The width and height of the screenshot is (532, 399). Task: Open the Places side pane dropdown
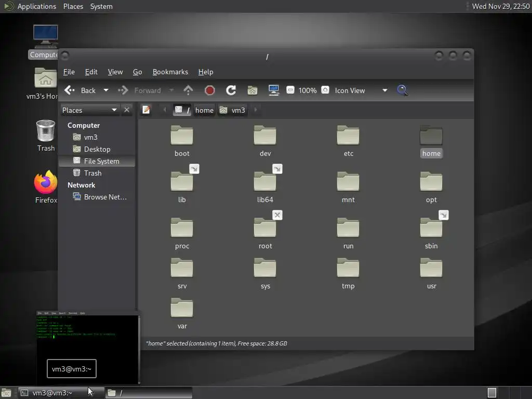[89, 110]
